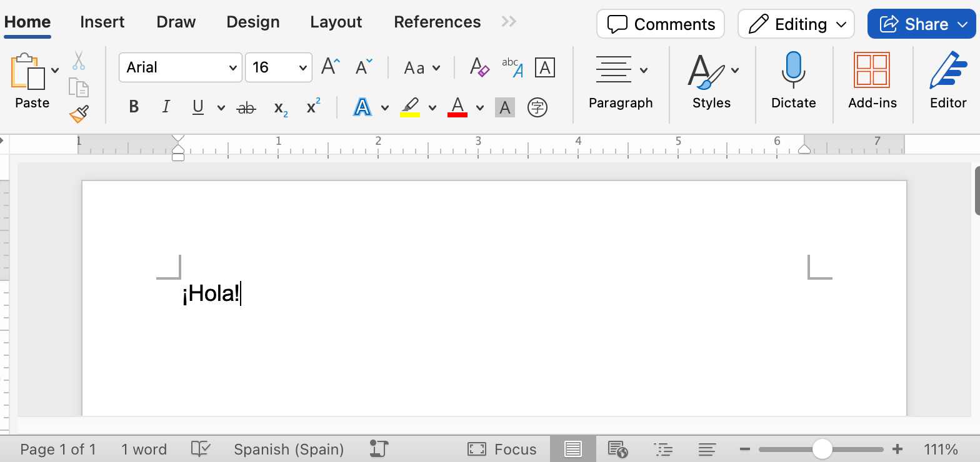Screen dimensions: 980x462
Task: Open the 111% zoom level dialog
Action: 941,449
